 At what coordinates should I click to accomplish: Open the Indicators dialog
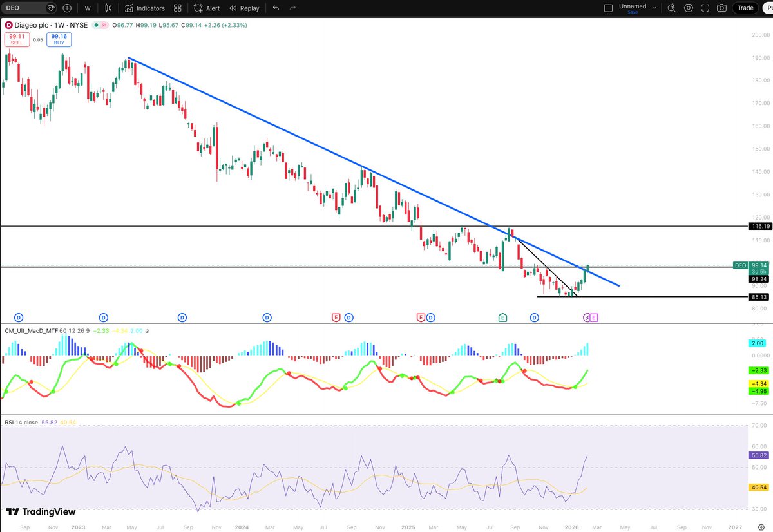146,8
